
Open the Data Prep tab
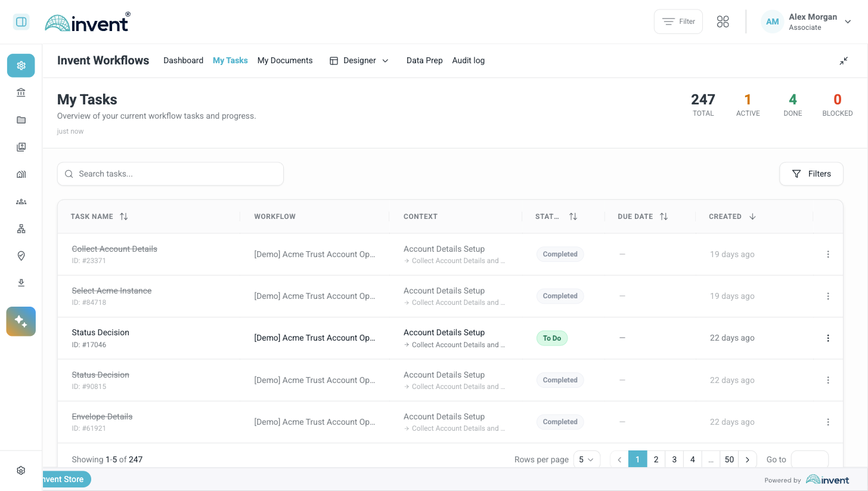coord(424,61)
